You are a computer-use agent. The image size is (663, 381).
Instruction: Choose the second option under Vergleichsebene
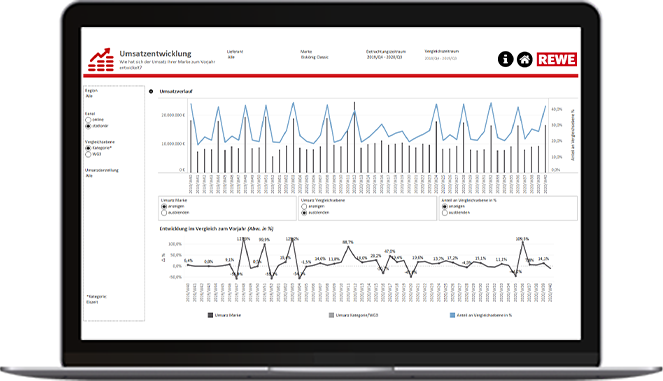pos(88,154)
